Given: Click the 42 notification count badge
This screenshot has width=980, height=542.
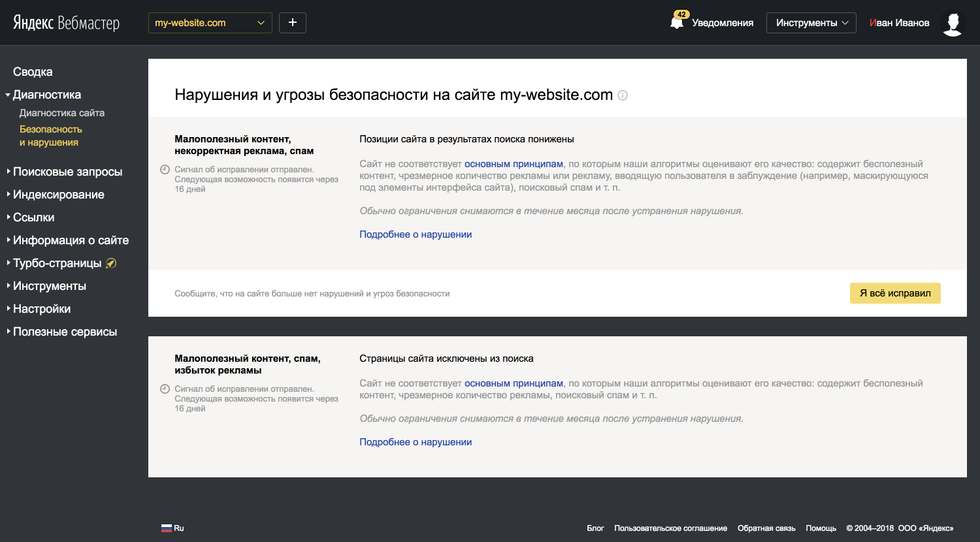Looking at the screenshot, I should click(x=681, y=14).
